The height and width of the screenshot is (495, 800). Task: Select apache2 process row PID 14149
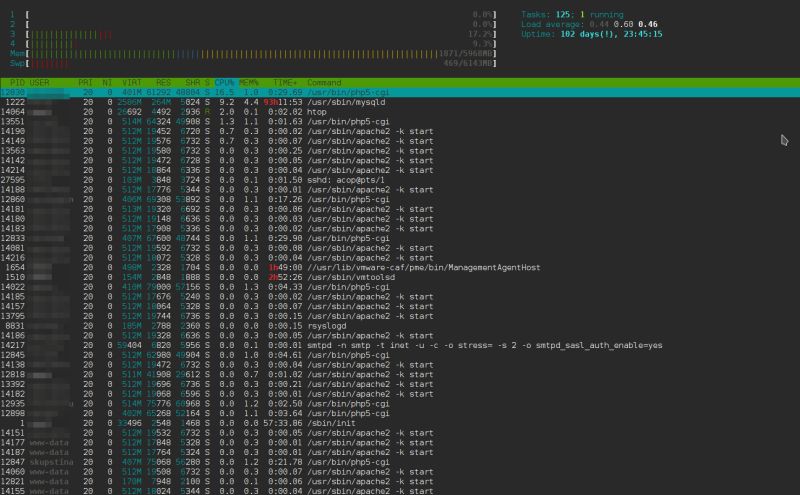[400, 141]
